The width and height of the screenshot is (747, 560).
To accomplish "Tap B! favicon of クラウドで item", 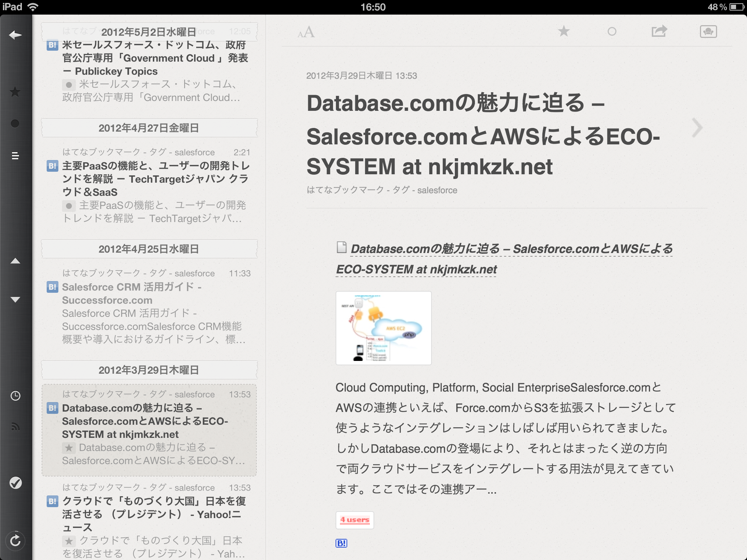I will click(52, 502).
